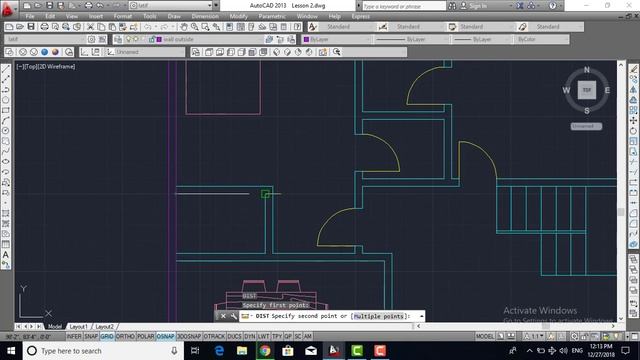Click the Text Style icon in Styles toolbar

[313, 27]
